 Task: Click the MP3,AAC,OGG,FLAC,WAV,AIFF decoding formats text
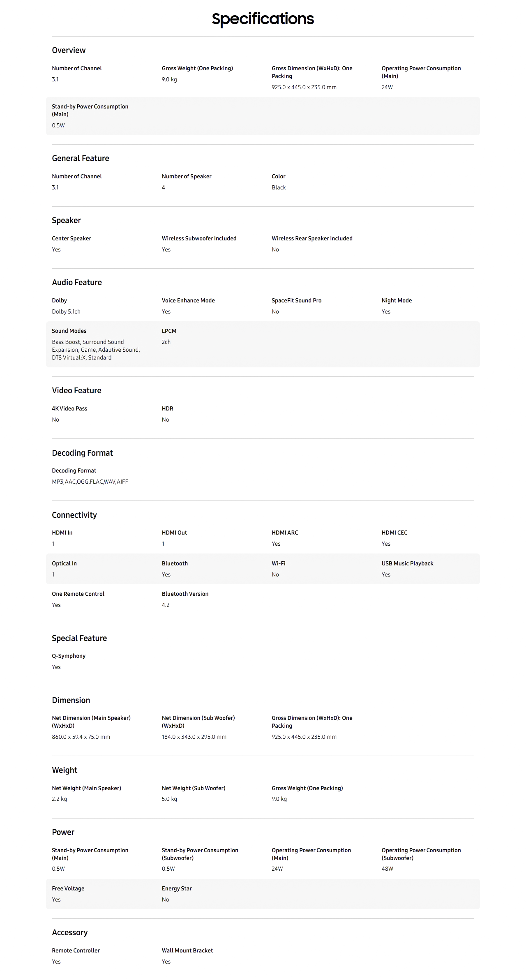point(90,482)
